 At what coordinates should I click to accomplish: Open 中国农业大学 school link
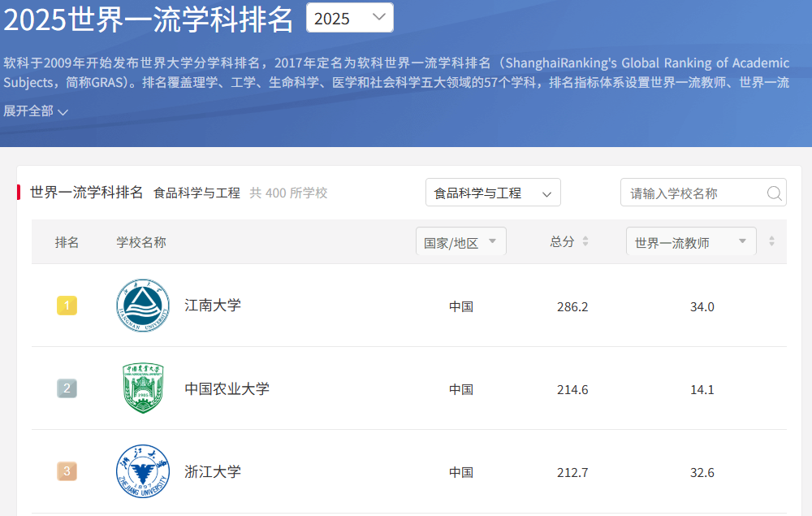[227, 388]
